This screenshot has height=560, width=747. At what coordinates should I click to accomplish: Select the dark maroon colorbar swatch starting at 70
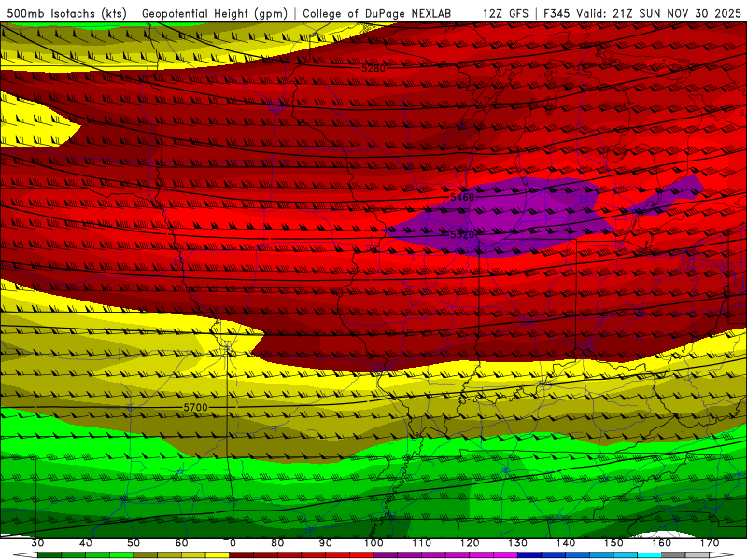click(x=241, y=555)
